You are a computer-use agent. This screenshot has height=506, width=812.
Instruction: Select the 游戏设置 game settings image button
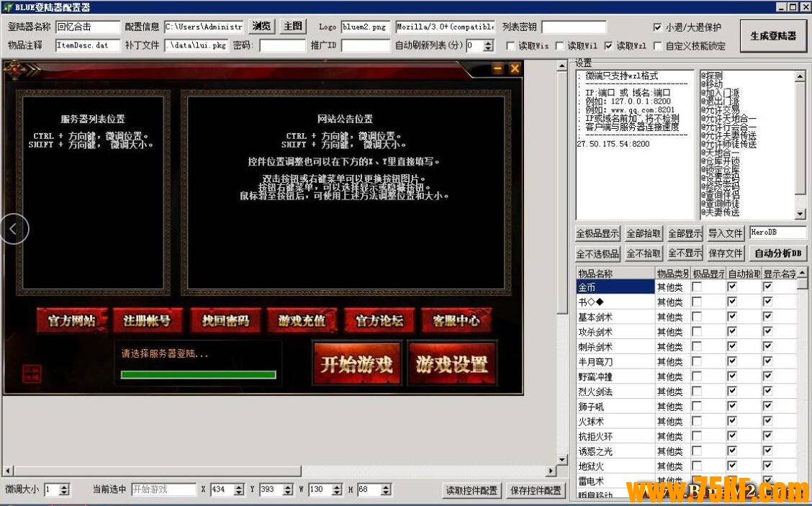(x=451, y=364)
